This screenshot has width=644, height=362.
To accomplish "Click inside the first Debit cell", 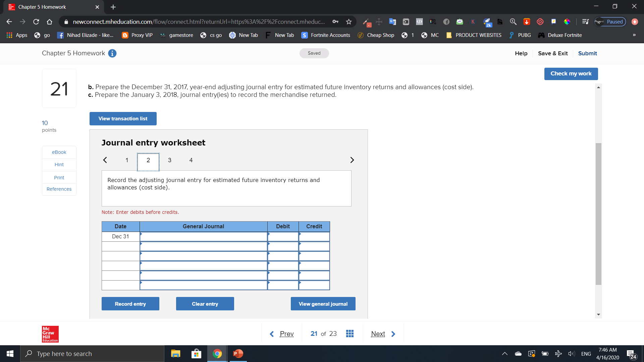I will [x=283, y=236].
